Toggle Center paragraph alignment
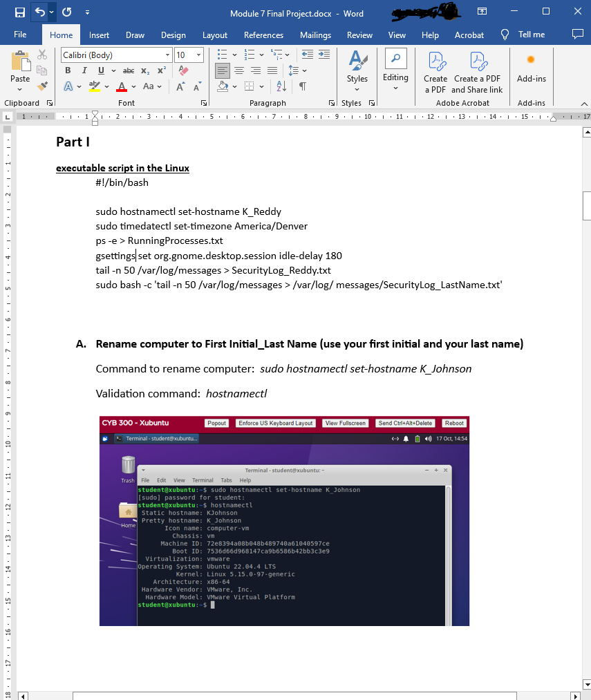 coord(239,70)
